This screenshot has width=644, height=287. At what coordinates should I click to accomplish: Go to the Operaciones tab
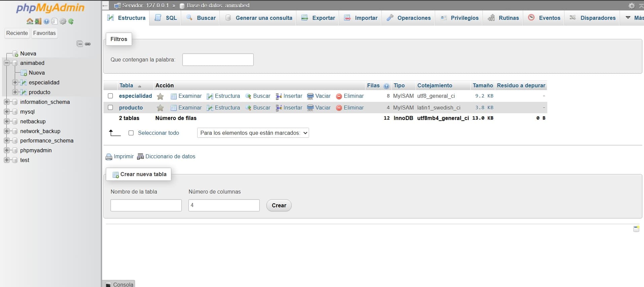(x=409, y=18)
